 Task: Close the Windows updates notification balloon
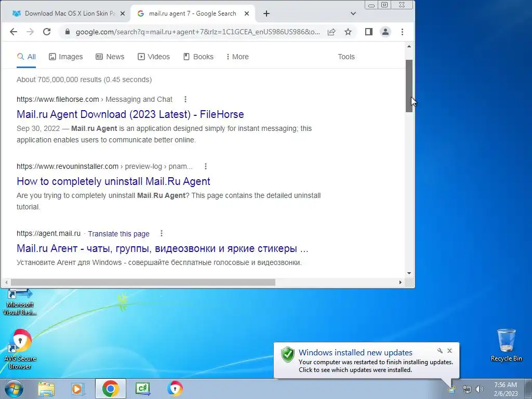tap(449, 351)
